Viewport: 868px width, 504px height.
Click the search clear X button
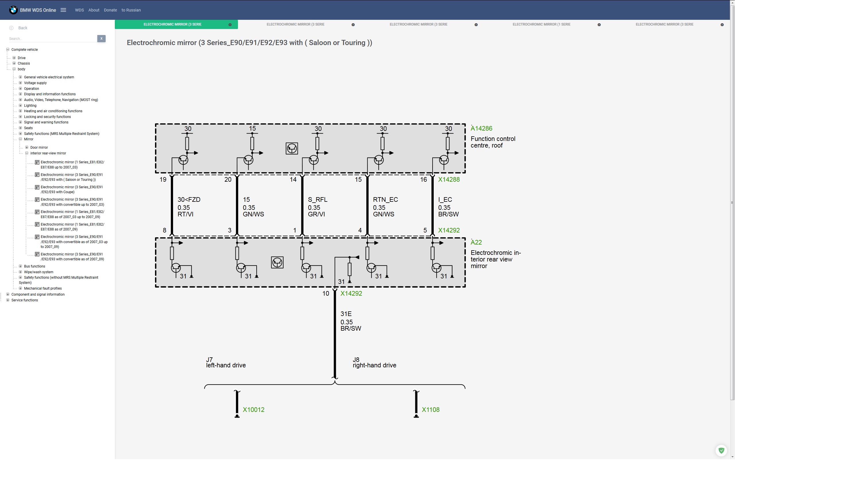(x=101, y=38)
